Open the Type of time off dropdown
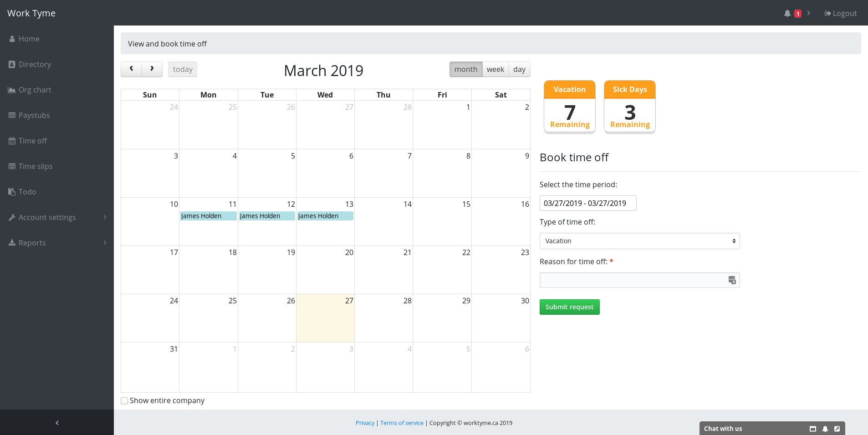 tap(639, 241)
